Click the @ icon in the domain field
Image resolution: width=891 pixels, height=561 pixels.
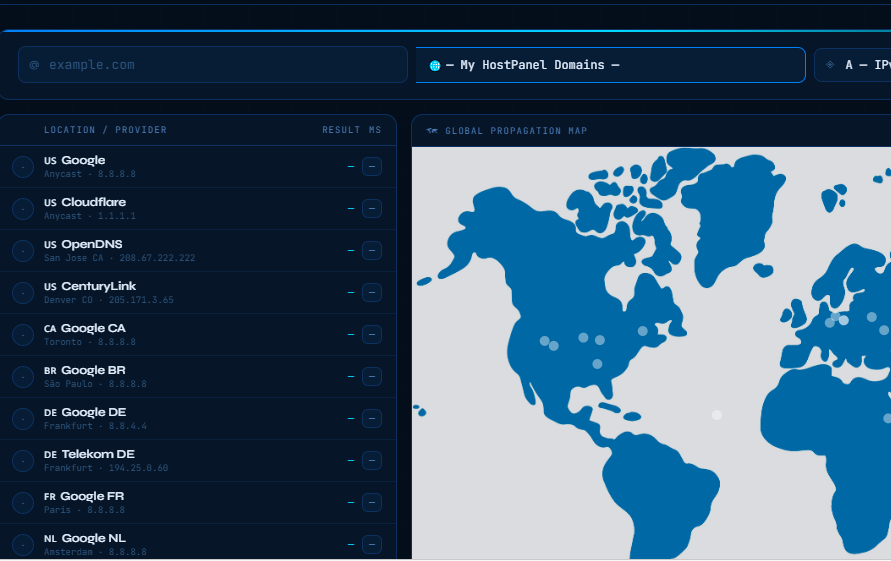coord(34,65)
